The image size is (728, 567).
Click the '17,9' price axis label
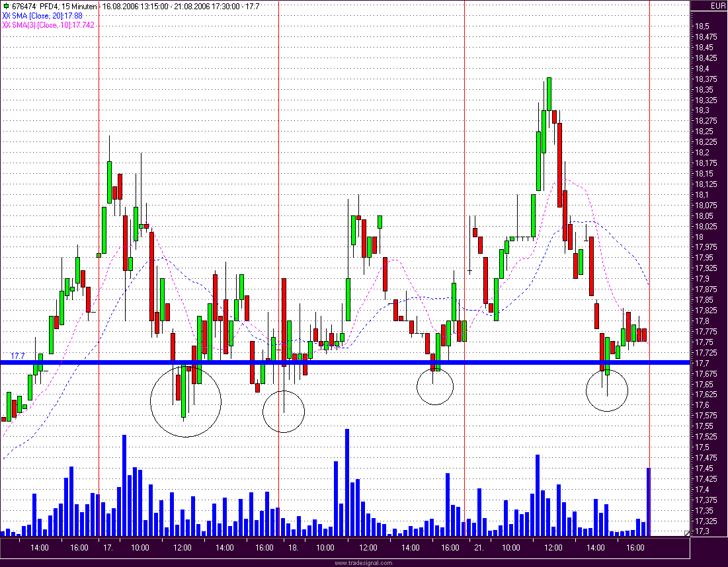(702, 279)
